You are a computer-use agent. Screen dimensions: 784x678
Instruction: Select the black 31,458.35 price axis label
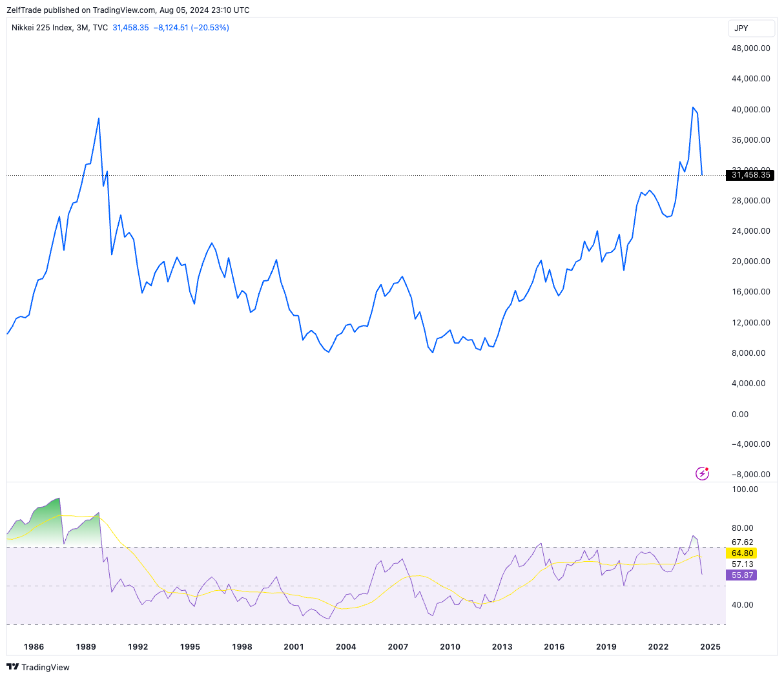750,175
